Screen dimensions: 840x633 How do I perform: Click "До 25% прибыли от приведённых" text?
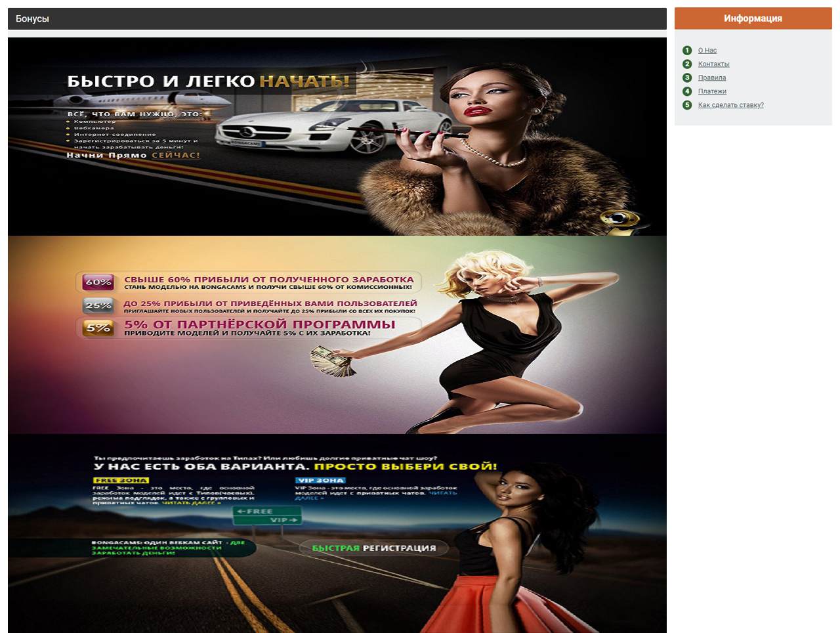click(x=270, y=303)
